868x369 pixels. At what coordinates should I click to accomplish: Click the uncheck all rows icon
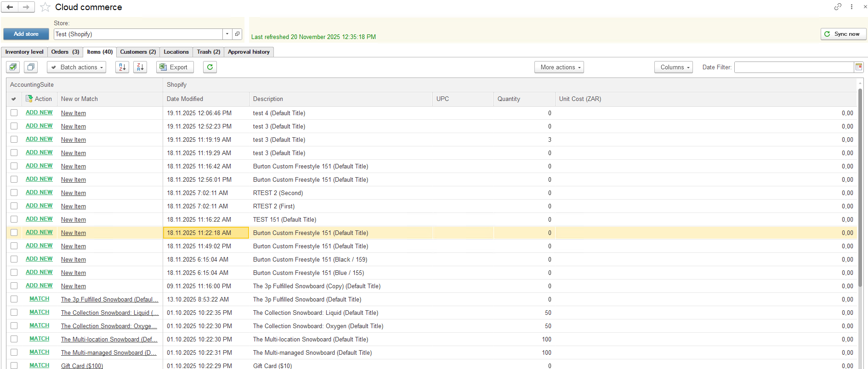coord(31,67)
